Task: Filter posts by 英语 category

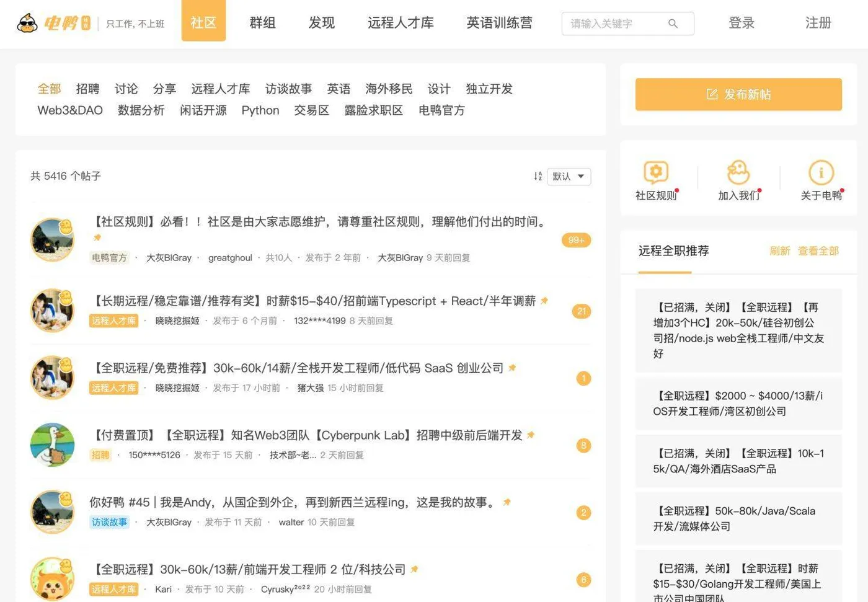Action: coord(339,89)
